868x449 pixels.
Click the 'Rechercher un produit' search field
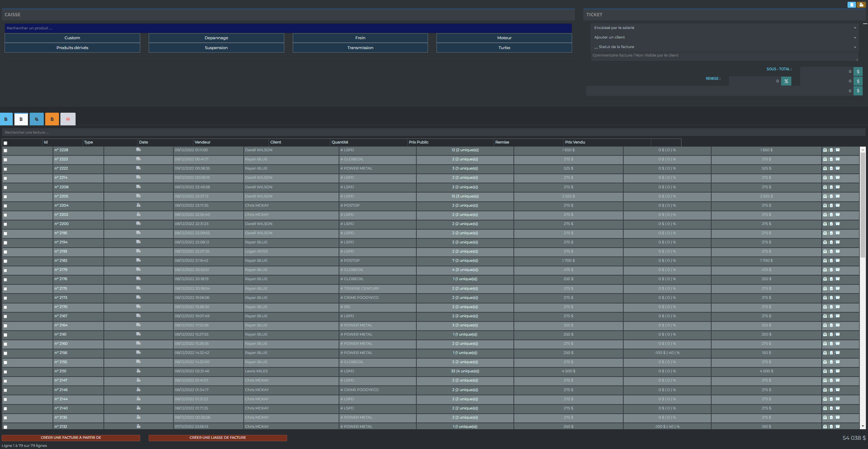point(288,28)
